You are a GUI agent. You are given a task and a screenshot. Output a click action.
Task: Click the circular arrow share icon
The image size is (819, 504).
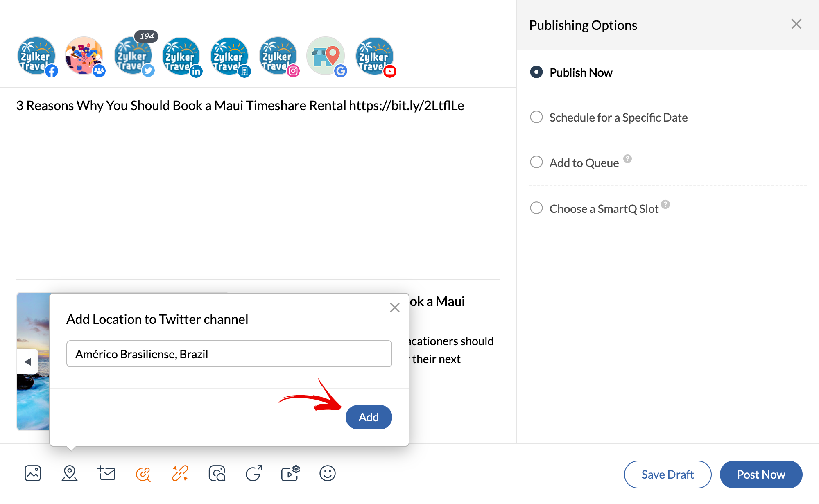point(254,473)
